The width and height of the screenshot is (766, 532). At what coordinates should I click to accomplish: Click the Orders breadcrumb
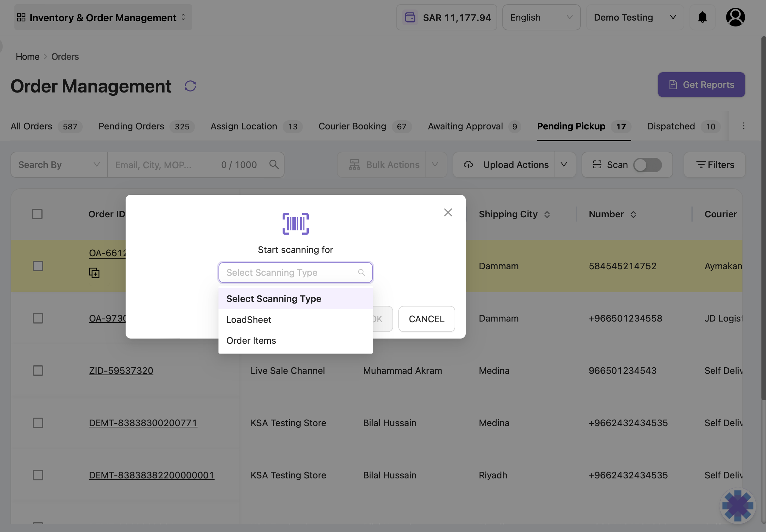65,57
